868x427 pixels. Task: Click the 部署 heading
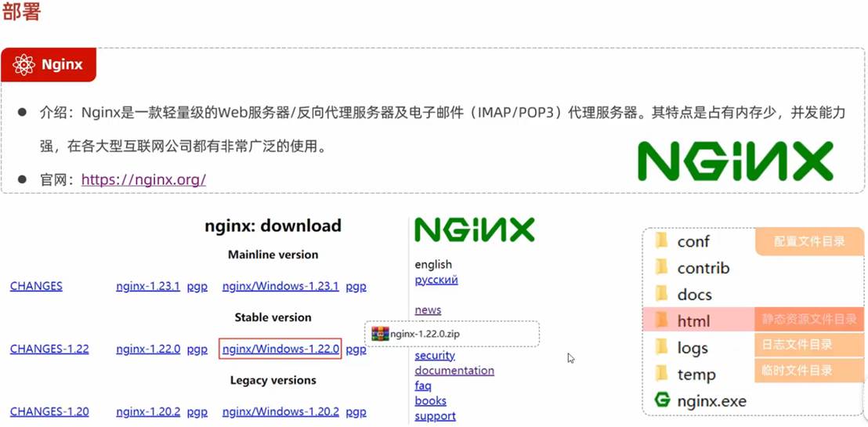(x=22, y=12)
